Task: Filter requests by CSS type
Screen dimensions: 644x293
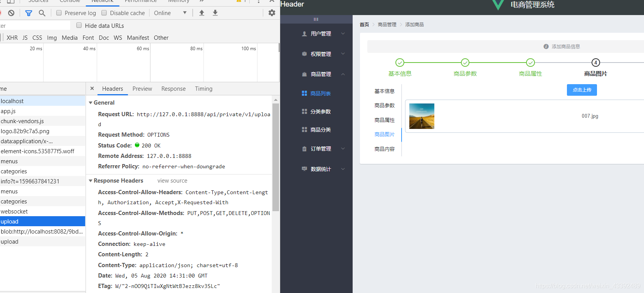Action: pos(37,38)
